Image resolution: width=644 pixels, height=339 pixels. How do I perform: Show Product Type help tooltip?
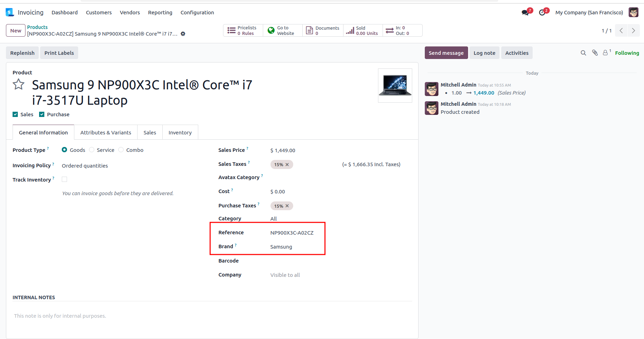(48, 148)
